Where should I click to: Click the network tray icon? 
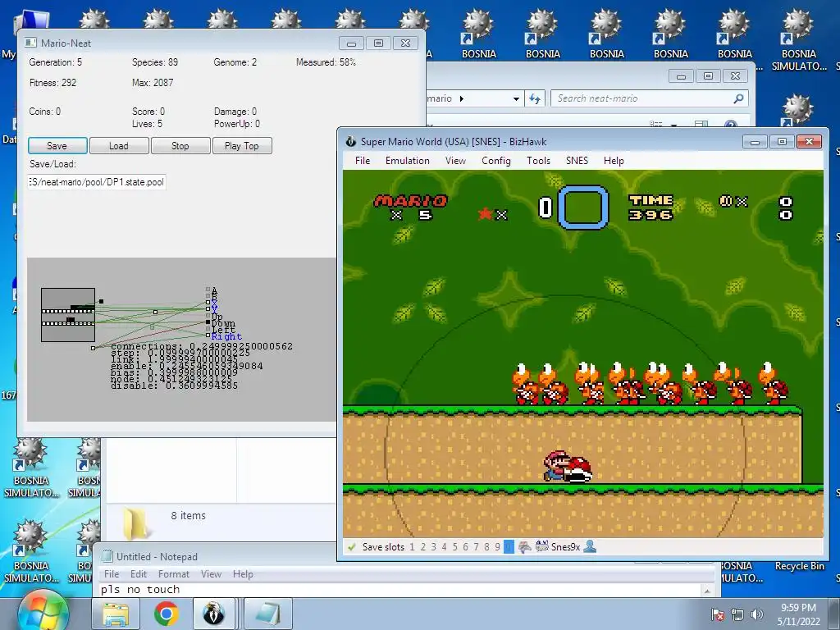(x=737, y=614)
